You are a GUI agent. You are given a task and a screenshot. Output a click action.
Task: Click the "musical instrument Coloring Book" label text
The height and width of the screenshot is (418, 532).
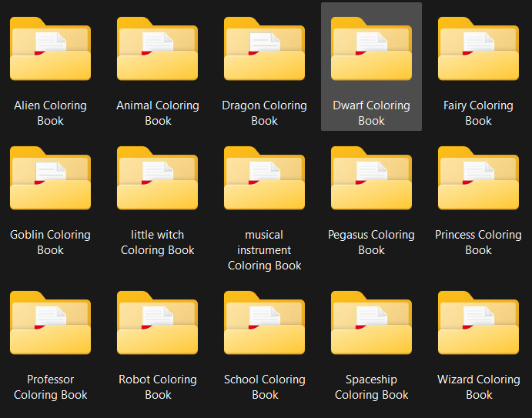point(264,250)
